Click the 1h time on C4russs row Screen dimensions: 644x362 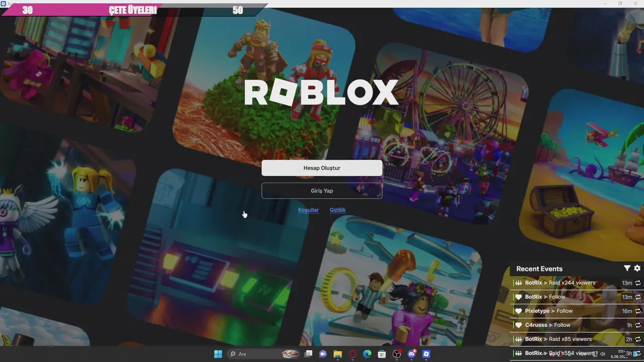coord(629,325)
